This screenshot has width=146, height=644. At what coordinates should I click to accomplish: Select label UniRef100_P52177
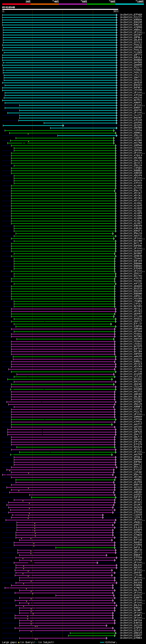tap(131, 67)
